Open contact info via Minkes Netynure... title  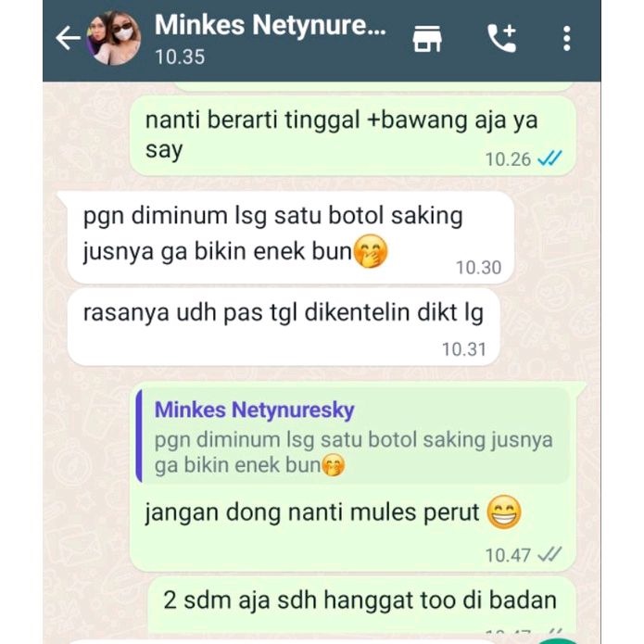(271, 25)
